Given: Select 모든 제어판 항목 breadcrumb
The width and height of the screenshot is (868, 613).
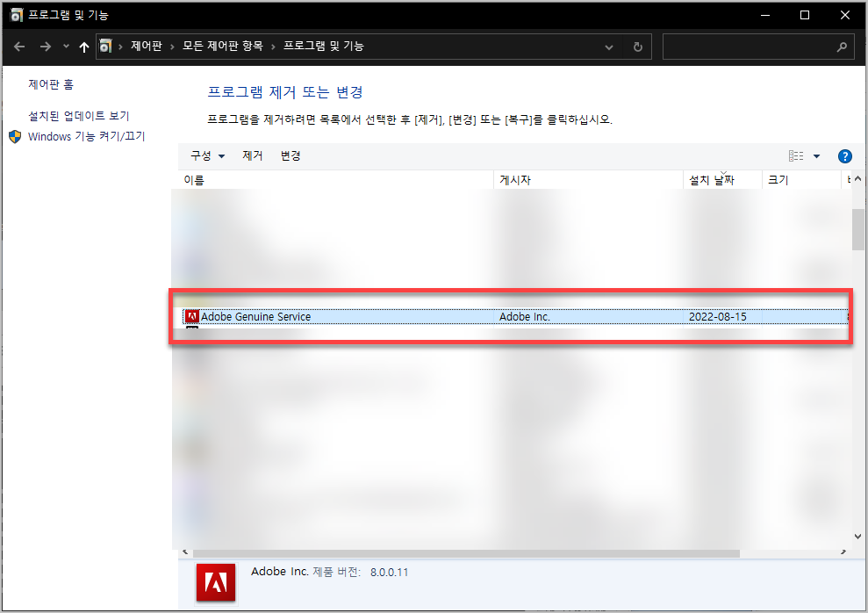Looking at the screenshot, I should (x=223, y=46).
